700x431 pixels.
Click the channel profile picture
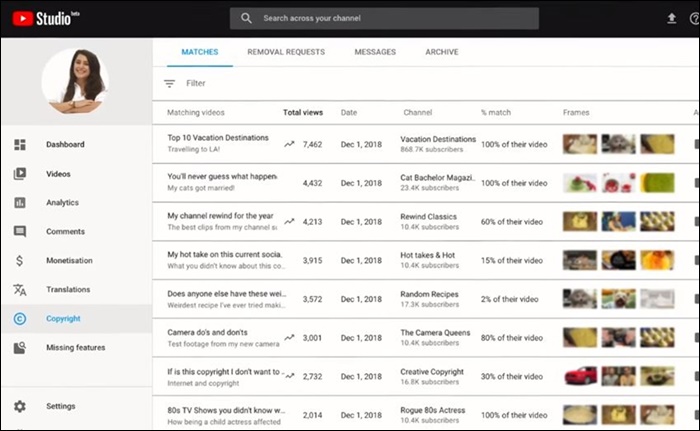pos(75,81)
